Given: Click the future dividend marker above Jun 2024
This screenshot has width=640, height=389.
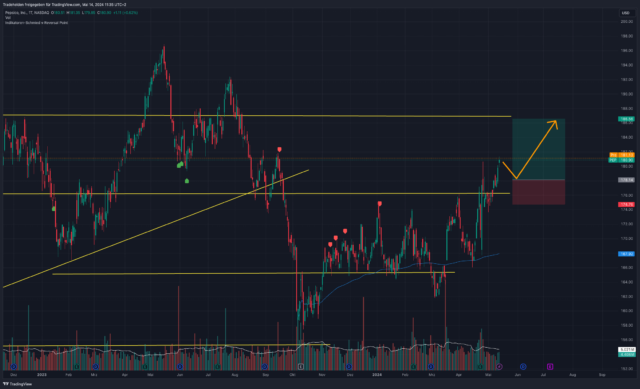Looking at the screenshot, I should pos(523,367).
